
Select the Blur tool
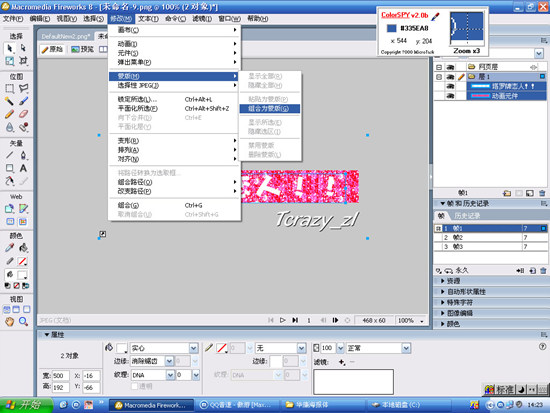[9, 127]
